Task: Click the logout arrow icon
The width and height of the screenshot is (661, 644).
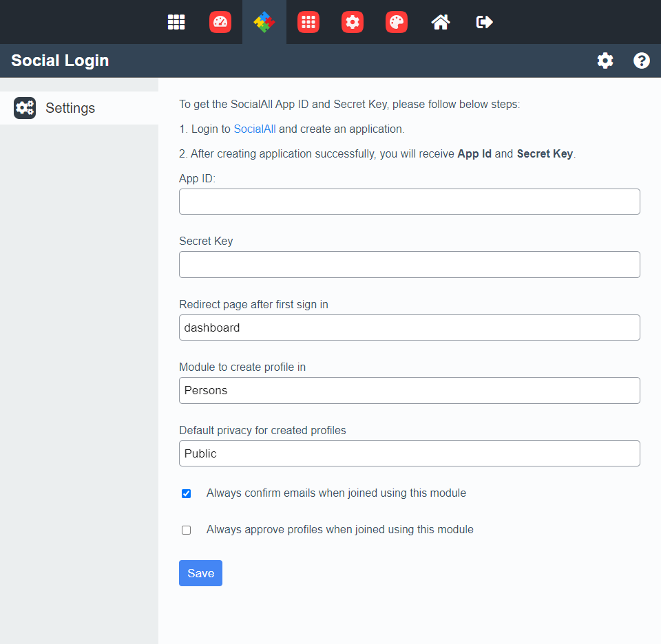Action: (485, 22)
